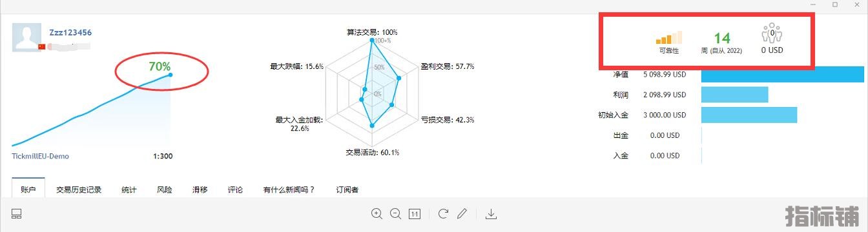868x232 pixels.
Task: Open the 评论 tab
Action: 235,189
